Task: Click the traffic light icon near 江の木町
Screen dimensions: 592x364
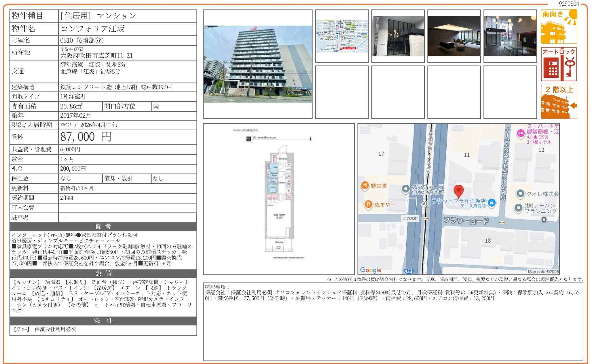Action: pos(425,219)
